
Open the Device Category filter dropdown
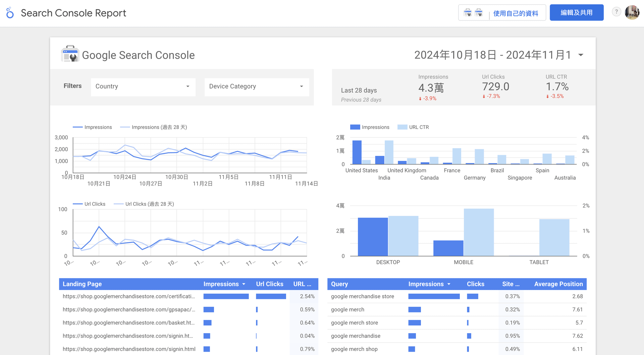pos(257,86)
